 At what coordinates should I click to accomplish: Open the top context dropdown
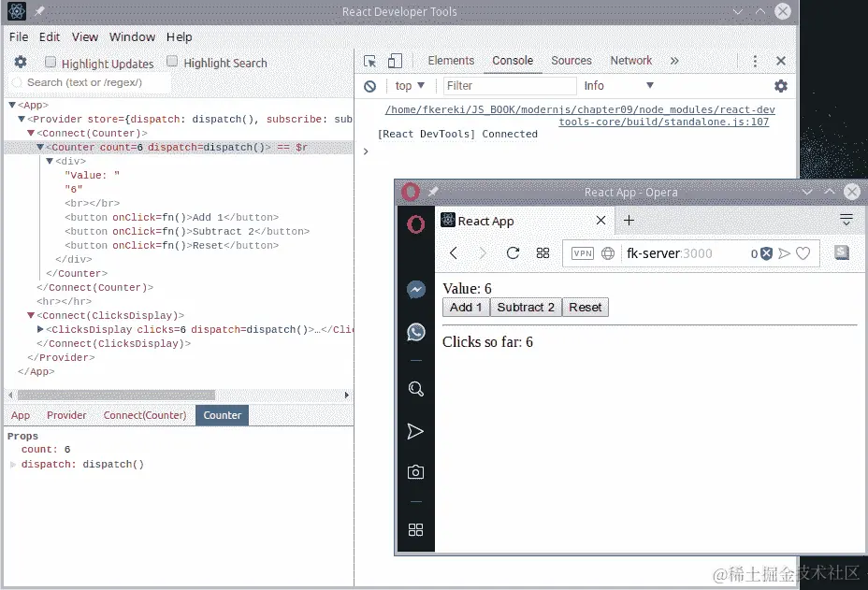point(409,86)
